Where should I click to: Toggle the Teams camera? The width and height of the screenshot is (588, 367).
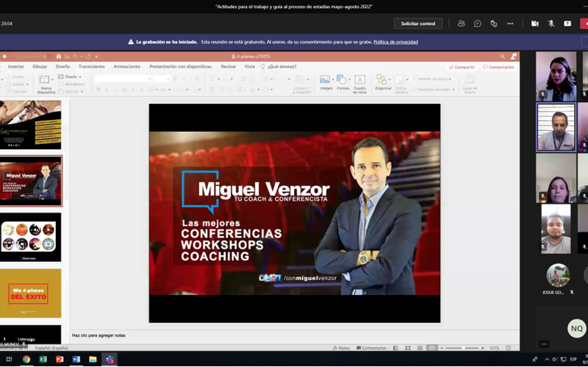[535, 24]
